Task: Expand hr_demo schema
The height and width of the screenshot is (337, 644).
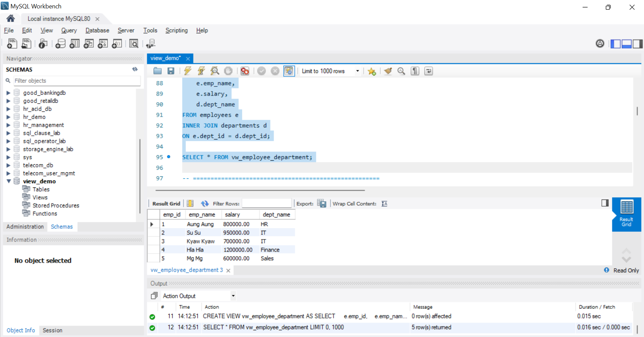Action: tap(8, 117)
